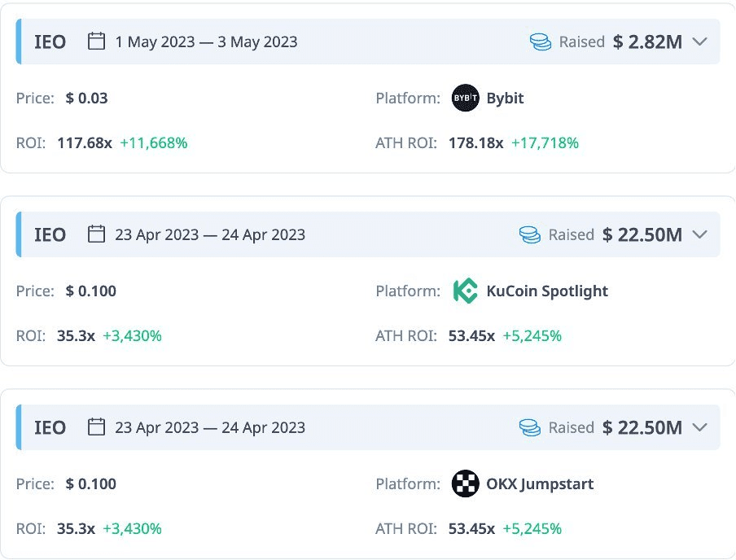Screen dimensions: 736x560
Task: Click the Raised $2.82M amount
Action: (x=647, y=42)
